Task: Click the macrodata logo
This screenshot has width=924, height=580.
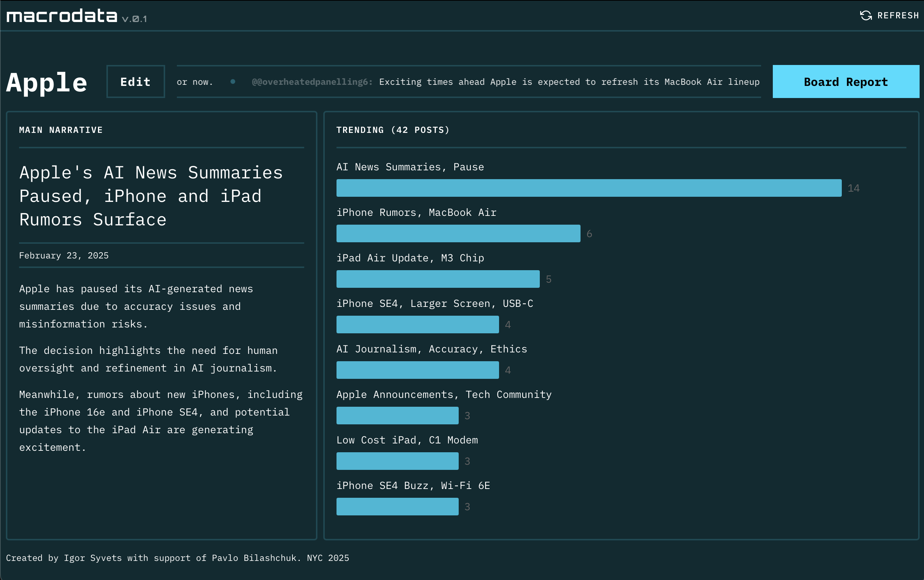Action: 62,16
